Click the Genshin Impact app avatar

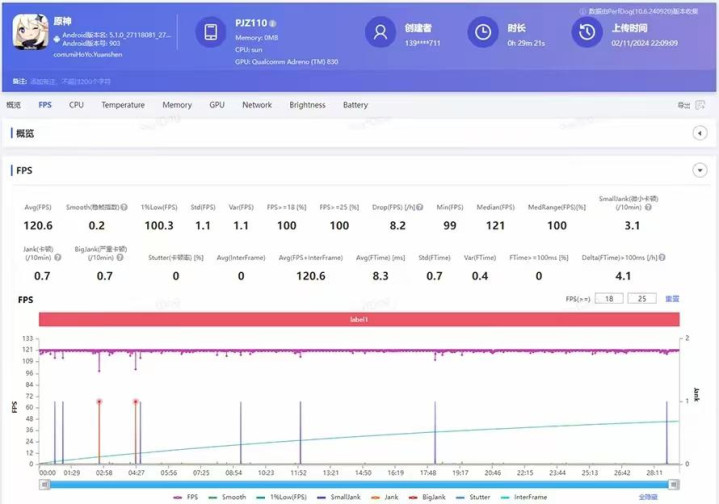[x=30, y=32]
